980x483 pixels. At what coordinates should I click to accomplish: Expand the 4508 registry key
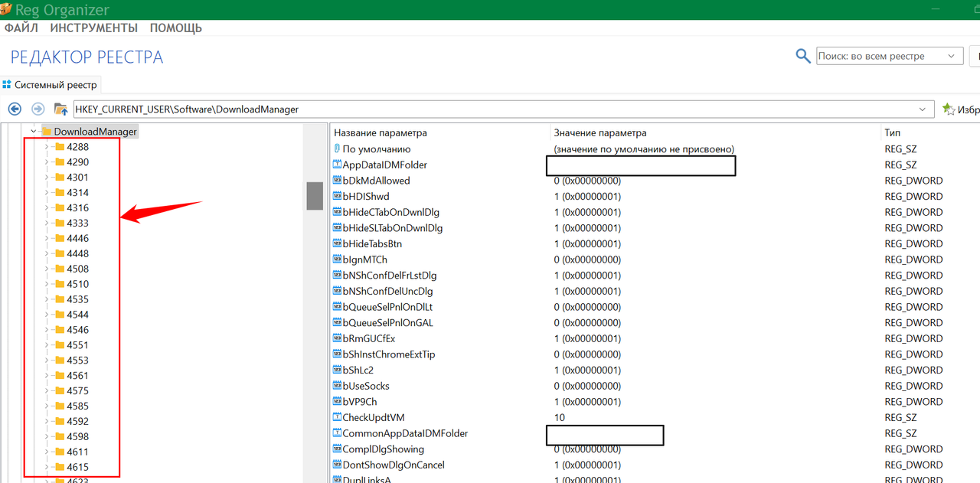tap(47, 269)
